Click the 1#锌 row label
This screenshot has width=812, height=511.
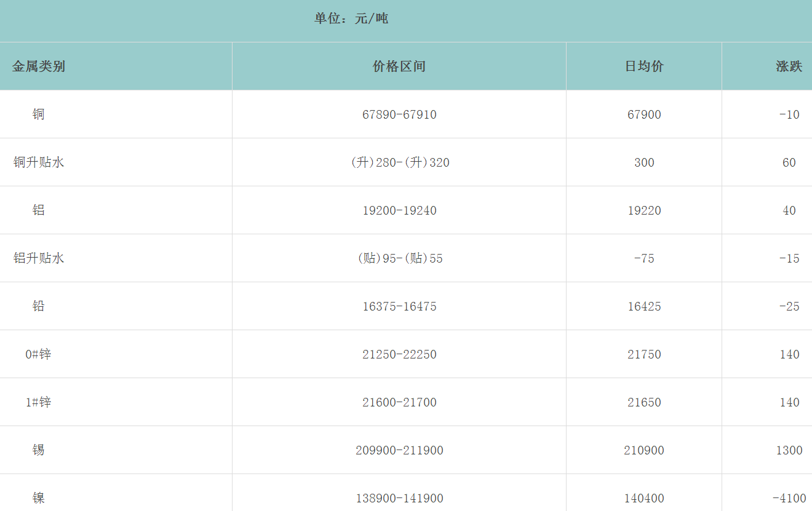pyautogui.click(x=39, y=402)
